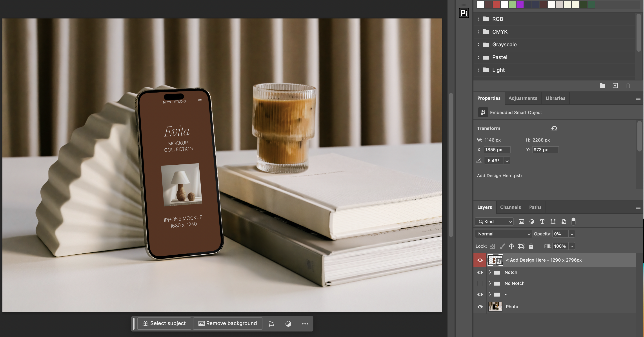Click the reset transform icon in Properties
Image resolution: width=644 pixels, height=337 pixels.
click(554, 128)
